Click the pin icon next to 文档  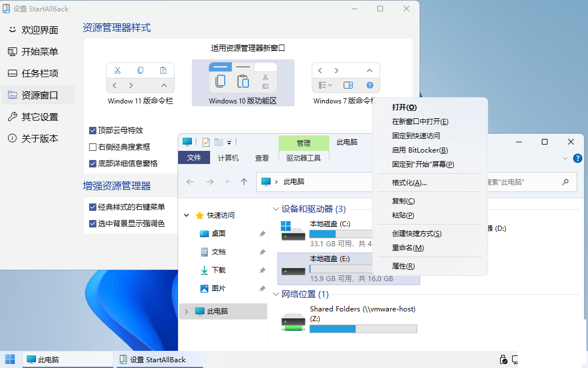tap(263, 253)
